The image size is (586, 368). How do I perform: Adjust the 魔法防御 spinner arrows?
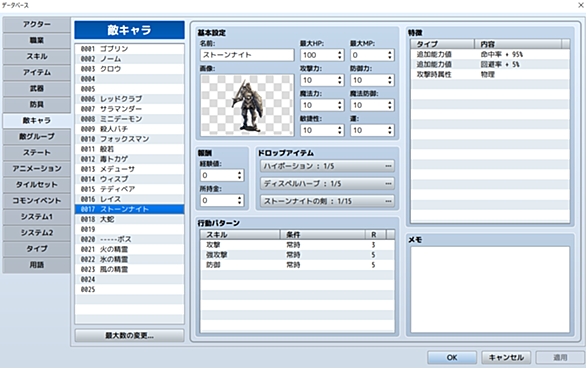coord(389,105)
